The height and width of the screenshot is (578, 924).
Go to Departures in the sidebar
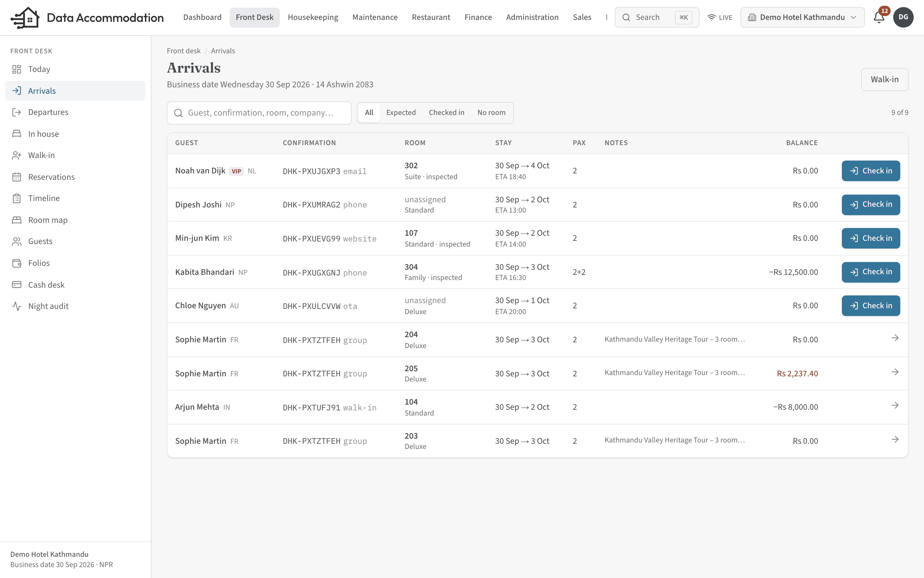(x=75, y=112)
